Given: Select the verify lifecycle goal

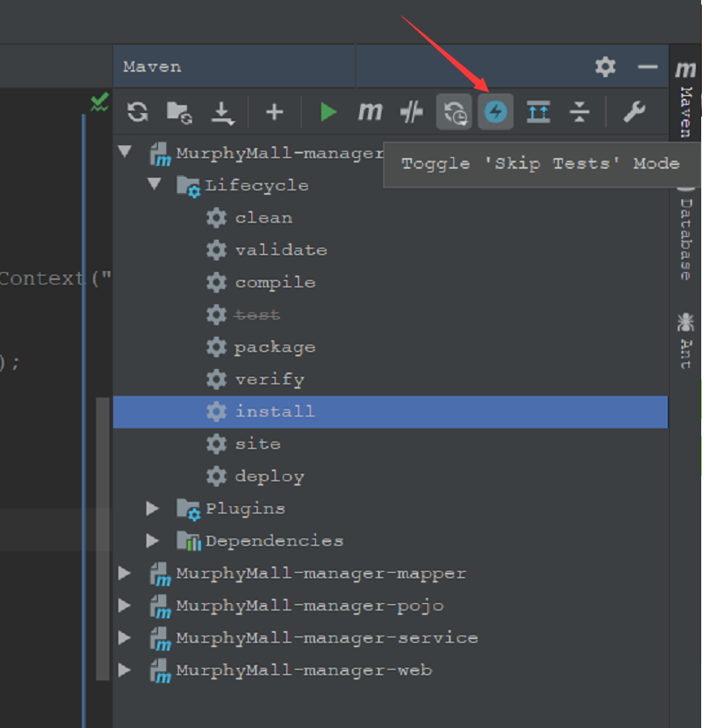Looking at the screenshot, I should pos(269,380).
